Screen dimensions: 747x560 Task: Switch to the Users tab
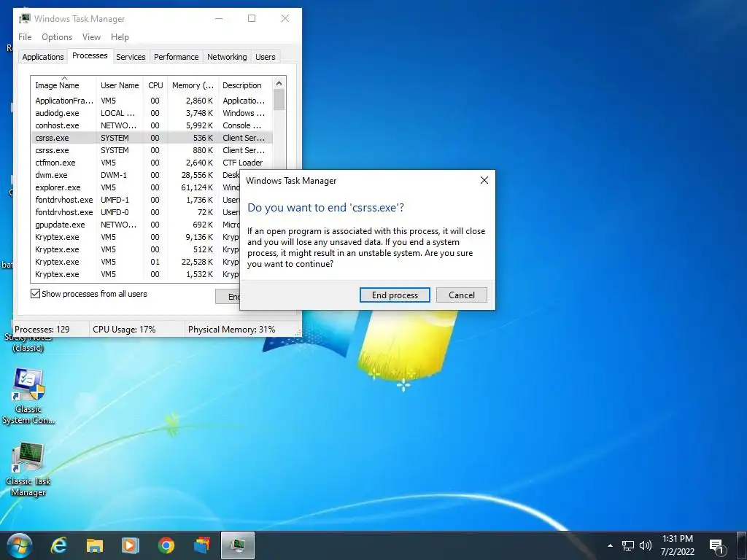coord(266,57)
